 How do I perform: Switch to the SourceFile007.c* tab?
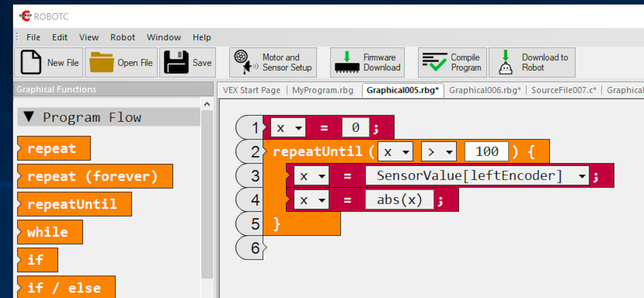click(x=564, y=90)
